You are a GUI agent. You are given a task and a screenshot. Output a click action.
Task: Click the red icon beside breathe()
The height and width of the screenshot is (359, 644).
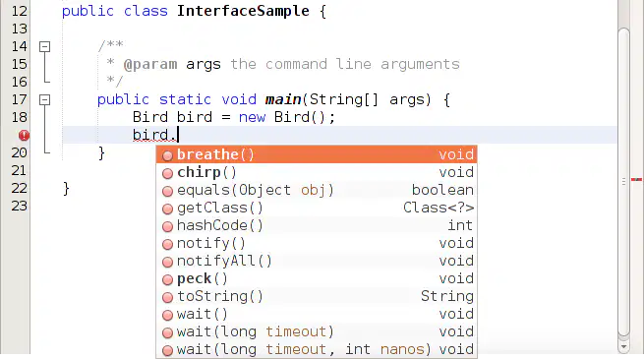point(167,155)
